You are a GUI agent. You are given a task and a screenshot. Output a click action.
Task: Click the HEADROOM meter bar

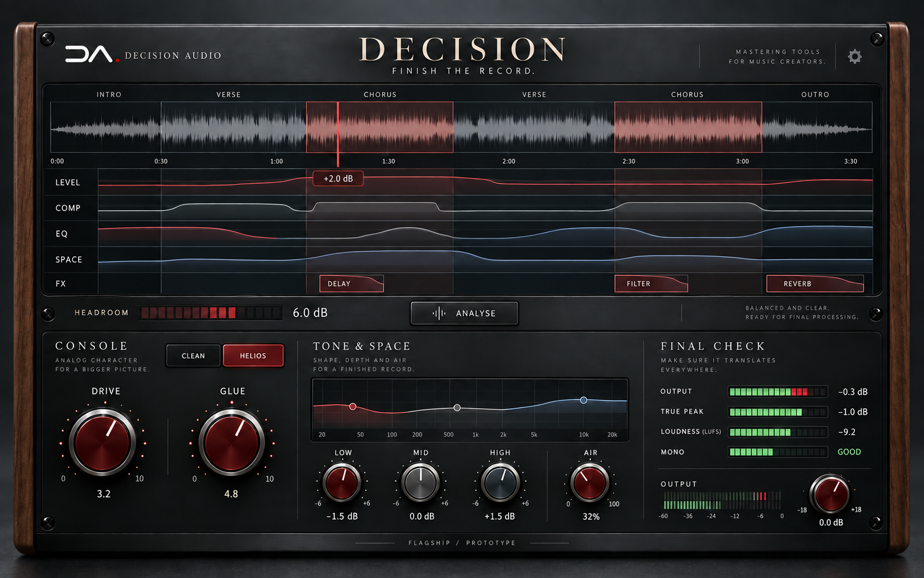[x=210, y=313]
